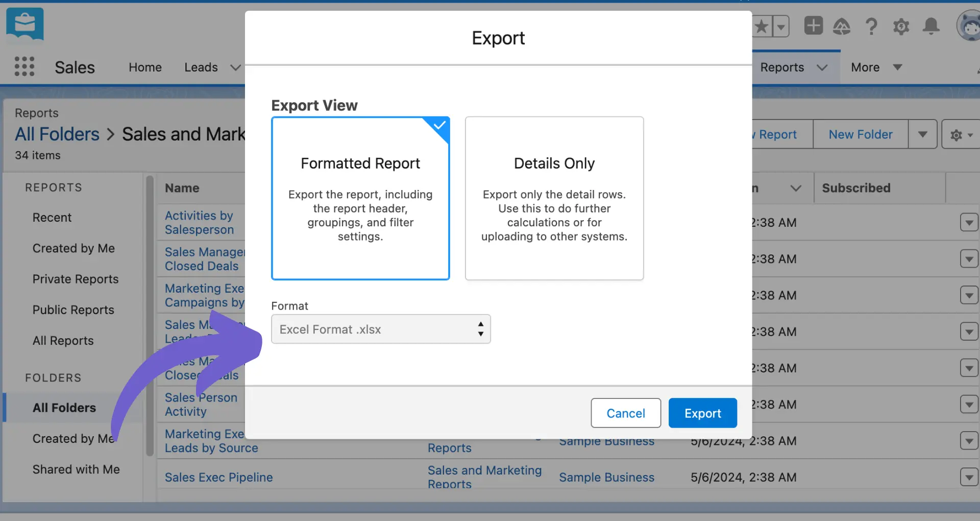980x521 pixels.
Task: Open the Setup gear icon
Action: click(x=901, y=26)
